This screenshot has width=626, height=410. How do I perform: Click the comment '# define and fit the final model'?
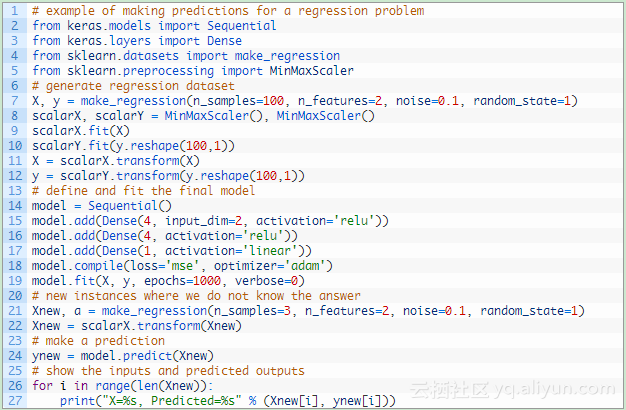pyautogui.click(x=143, y=191)
